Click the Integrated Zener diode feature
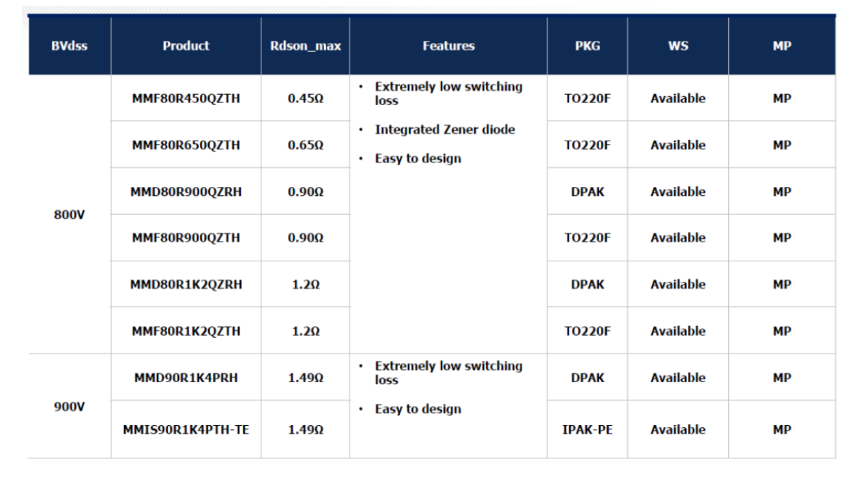Viewport: 868px width, 479px height. tap(445, 130)
